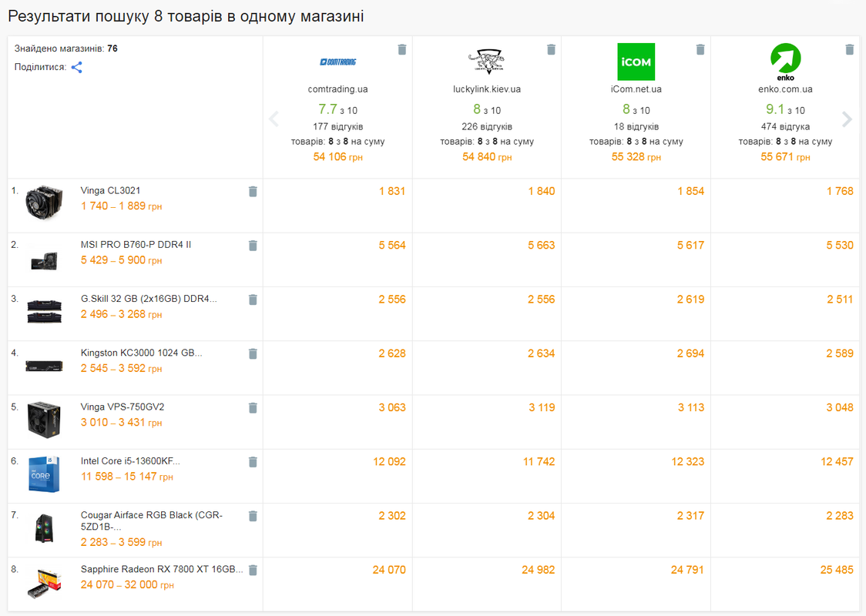Delete Sapphire Radeon RX 7800 XT item
Screen dimensions: 866x616
click(253, 571)
